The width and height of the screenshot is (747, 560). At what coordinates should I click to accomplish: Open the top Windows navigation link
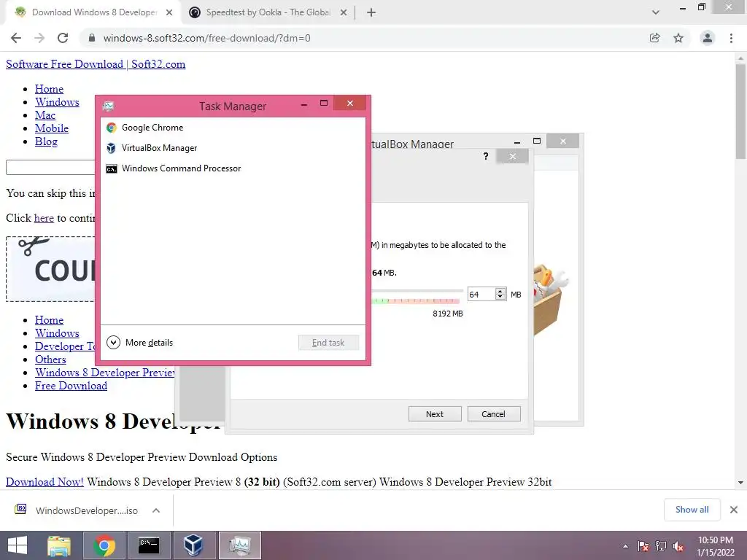57,102
